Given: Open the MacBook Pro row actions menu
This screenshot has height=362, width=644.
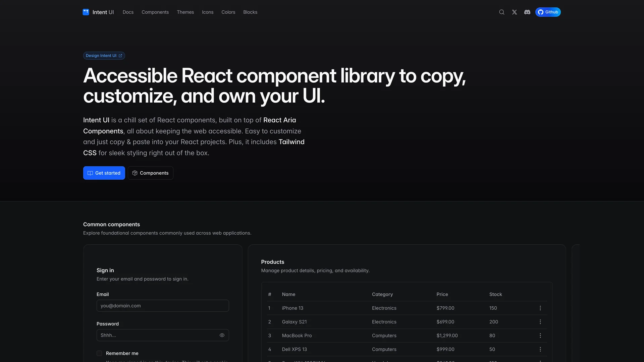Looking at the screenshot, I should tap(540, 335).
